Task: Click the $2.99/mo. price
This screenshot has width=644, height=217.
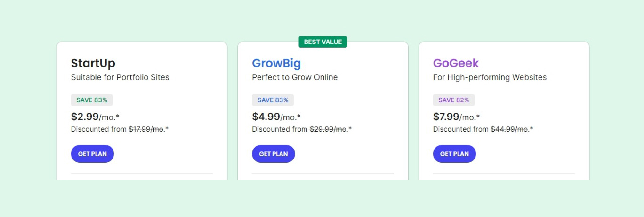Action: [x=92, y=117]
